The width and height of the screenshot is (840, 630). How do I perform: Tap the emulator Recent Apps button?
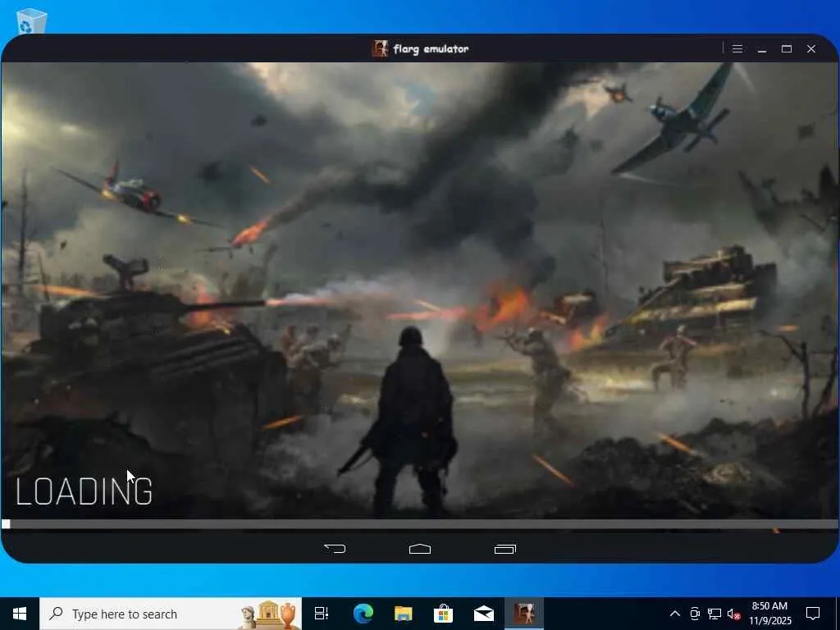point(505,549)
